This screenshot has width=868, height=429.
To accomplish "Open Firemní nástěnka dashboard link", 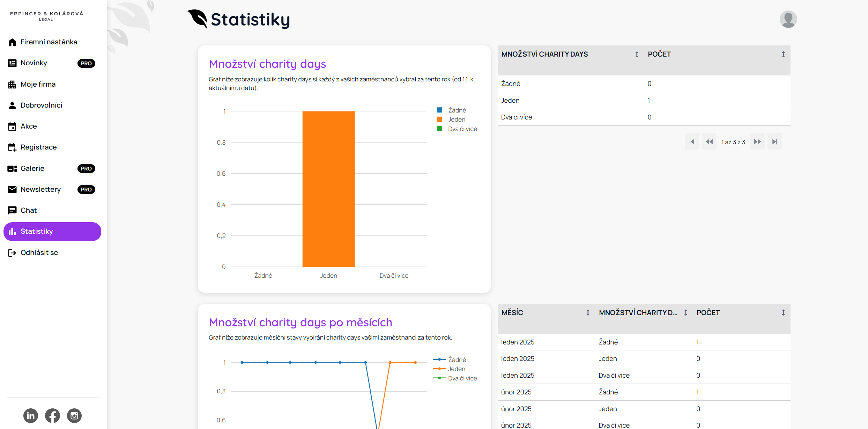I will tap(49, 42).
